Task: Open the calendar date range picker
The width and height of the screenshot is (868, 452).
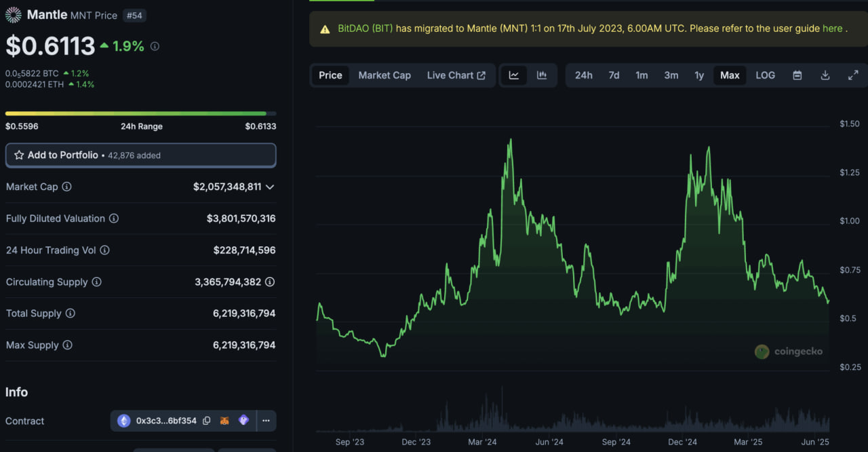Action: (797, 75)
